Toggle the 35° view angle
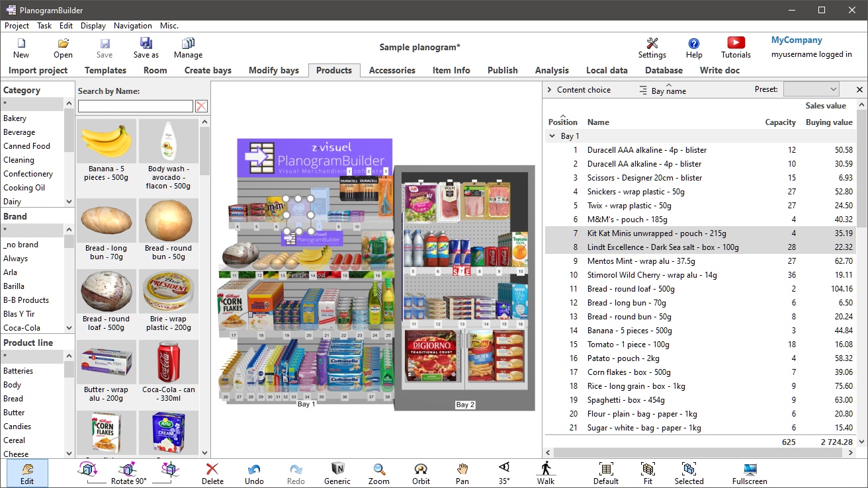The height and width of the screenshot is (488, 868). pyautogui.click(x=503, y=471)
